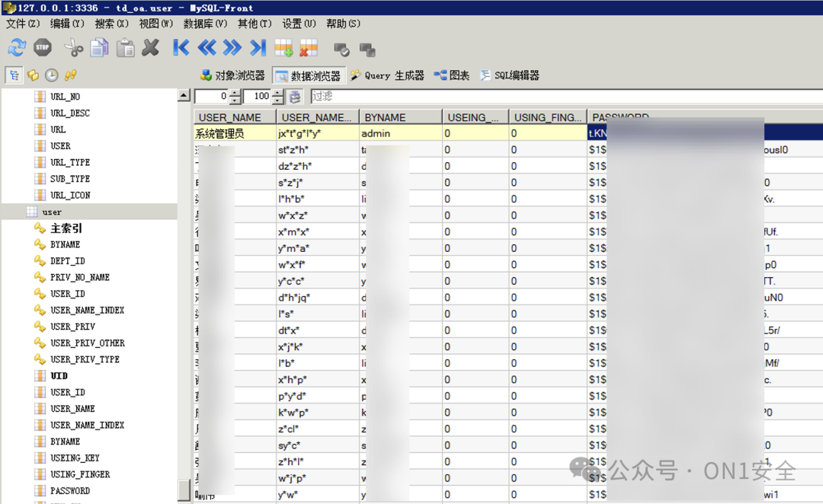The height and width of the screenshot is (504, 823).
Task: Click the cancel changes gray icon
Action: 367,49
